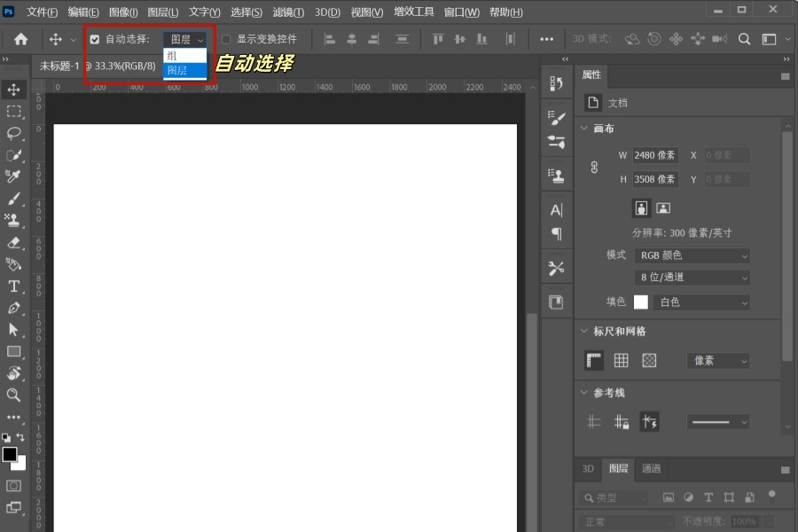Open the options bar more options ellipsis
This screenshot has width=798, height=532.
546,39
